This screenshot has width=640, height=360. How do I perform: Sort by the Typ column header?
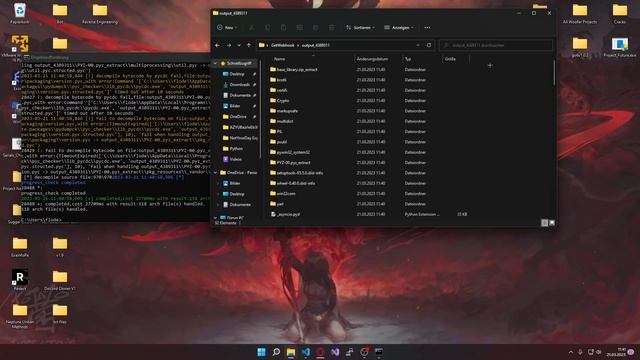click(408, 59)
